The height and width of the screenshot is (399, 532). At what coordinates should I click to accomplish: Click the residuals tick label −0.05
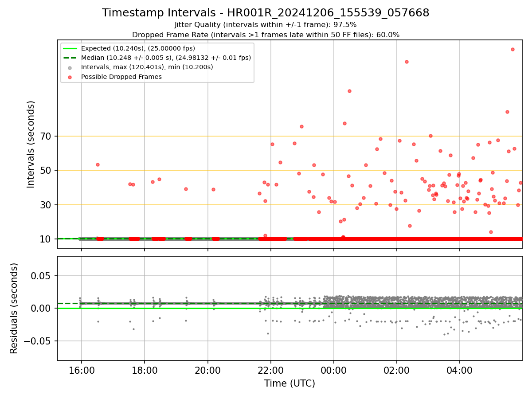[39, 341]
